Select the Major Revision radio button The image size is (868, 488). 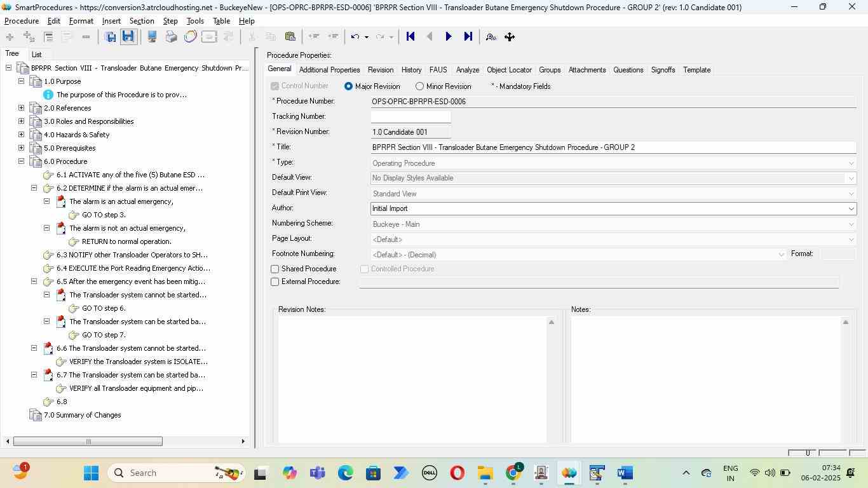click(x=348, y=86)
